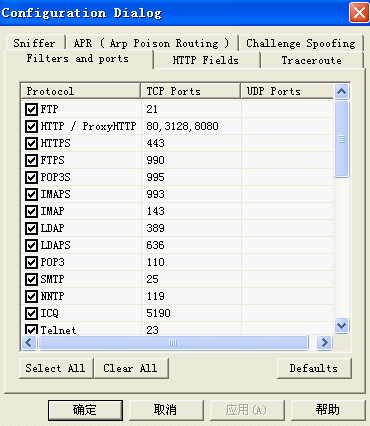
Task: Confirm with the 确定 button
Action: tap(85, 410)
